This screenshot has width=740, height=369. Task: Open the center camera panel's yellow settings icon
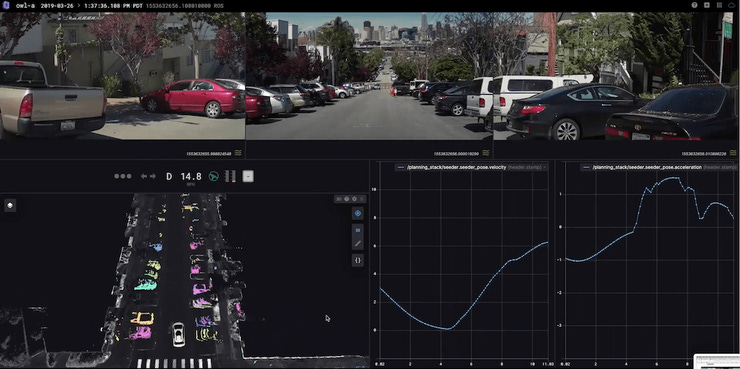click(486, 153)
